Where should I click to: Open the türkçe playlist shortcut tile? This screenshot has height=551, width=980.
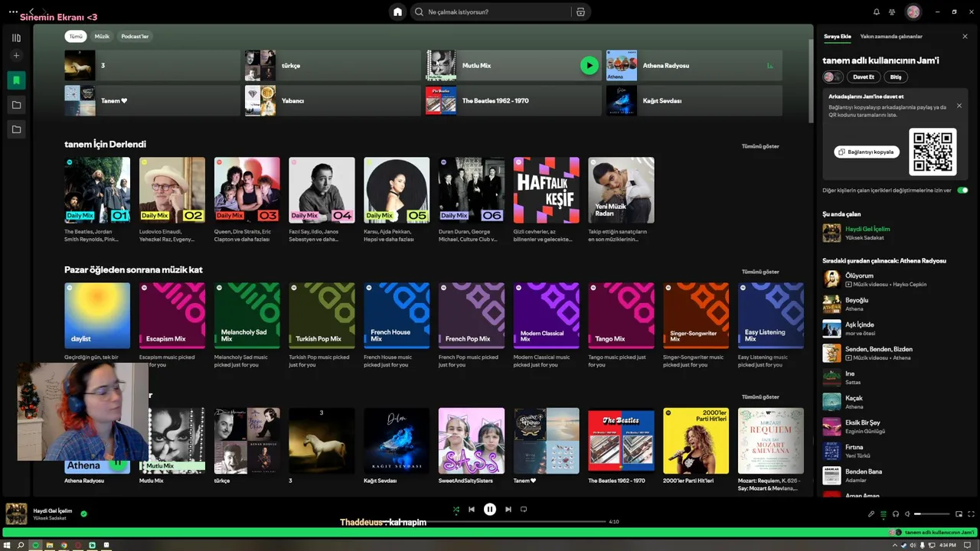[332, 66]
